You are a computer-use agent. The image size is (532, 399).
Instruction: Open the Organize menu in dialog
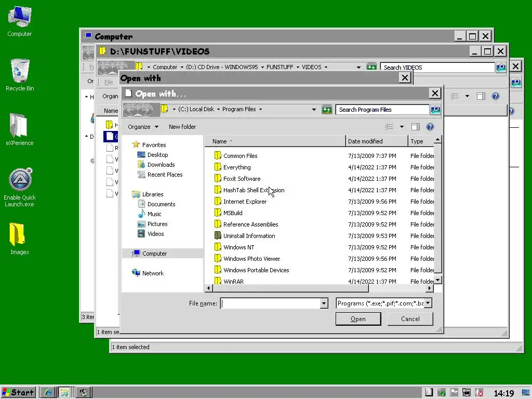point(143,127)
